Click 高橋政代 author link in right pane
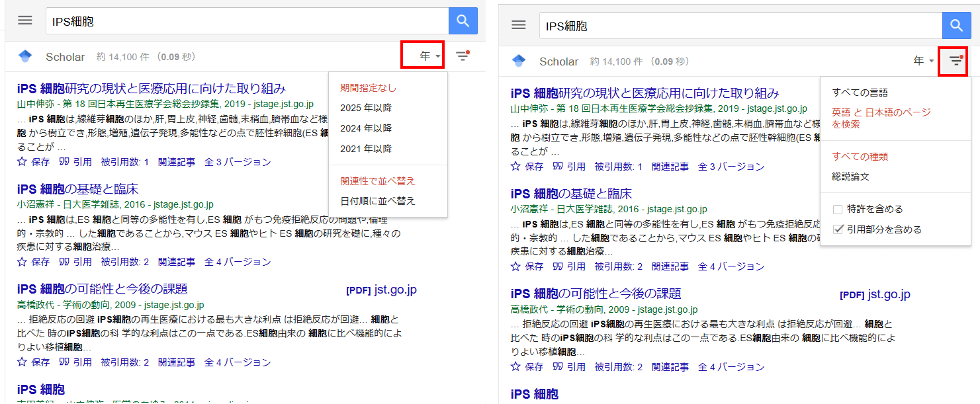 (x=529, y=310)
